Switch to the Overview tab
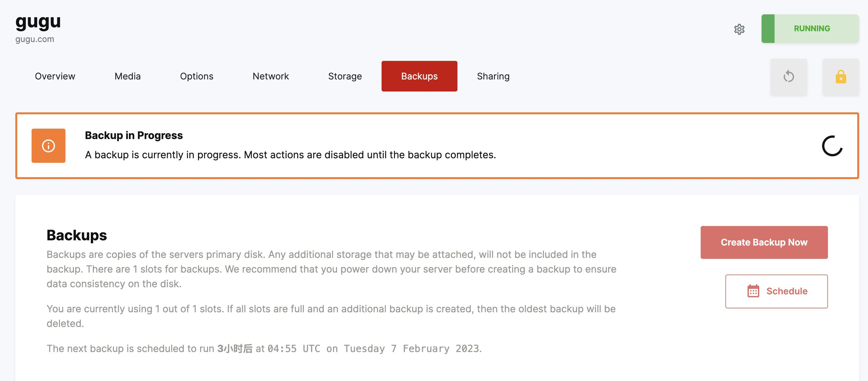This screenshot has width=868, height=381. pos(55,76)
